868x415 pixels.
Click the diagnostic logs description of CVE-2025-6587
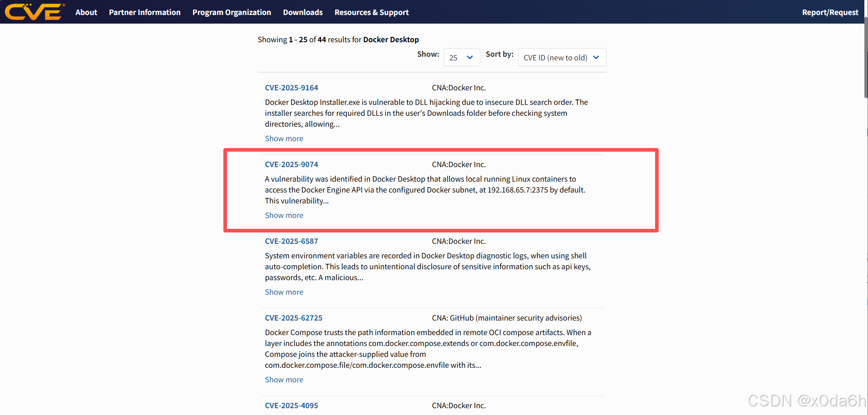pos(428,267)
